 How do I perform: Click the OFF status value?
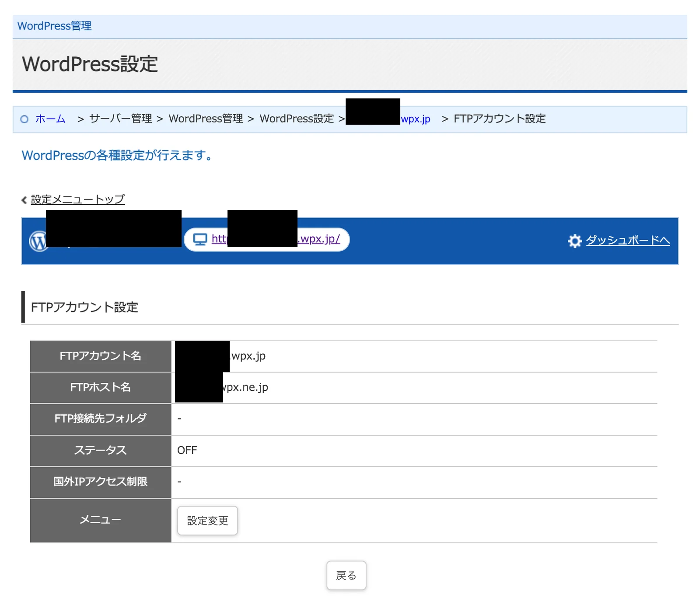(187, 450)
